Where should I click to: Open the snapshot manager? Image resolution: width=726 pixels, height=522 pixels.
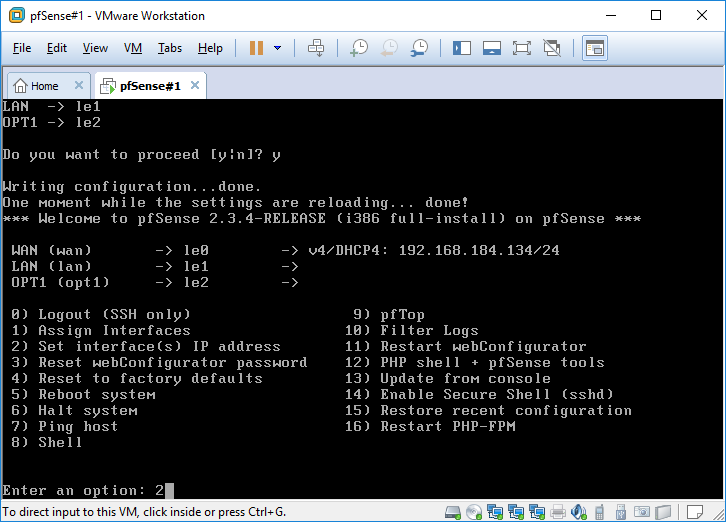(419, 48)
